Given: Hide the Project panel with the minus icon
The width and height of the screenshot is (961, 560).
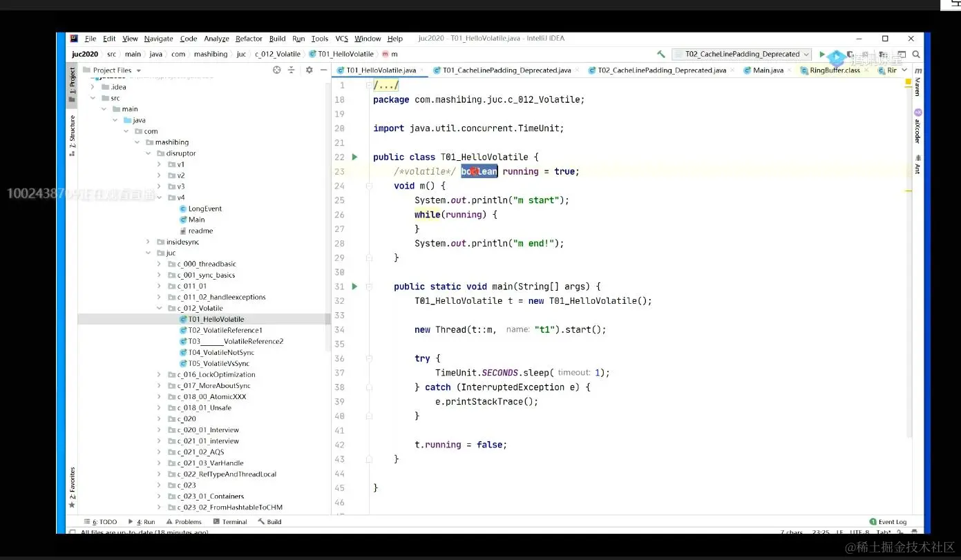Looking at the screenshot, I should [323, 70].
